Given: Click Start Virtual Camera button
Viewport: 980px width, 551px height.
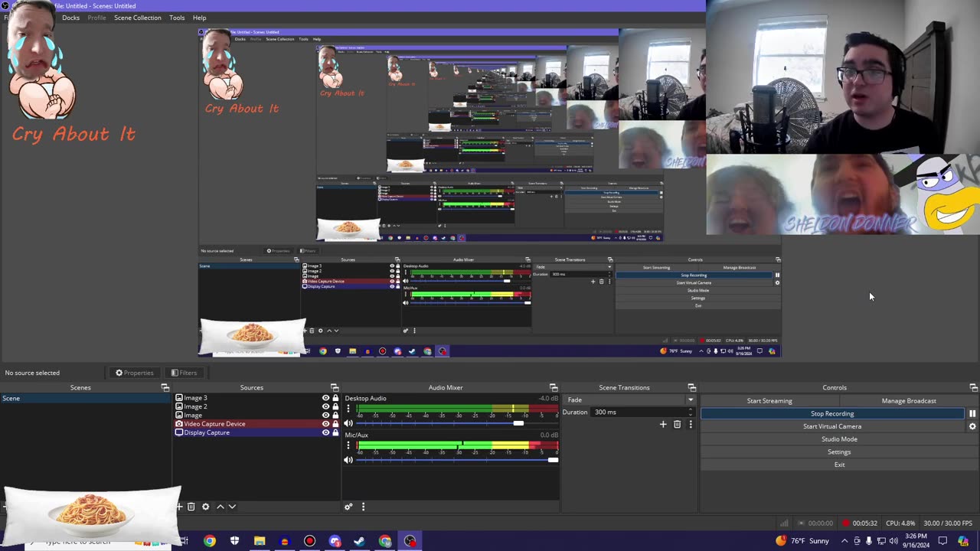Looking at the screenshot, I should [x=832, y=426].
